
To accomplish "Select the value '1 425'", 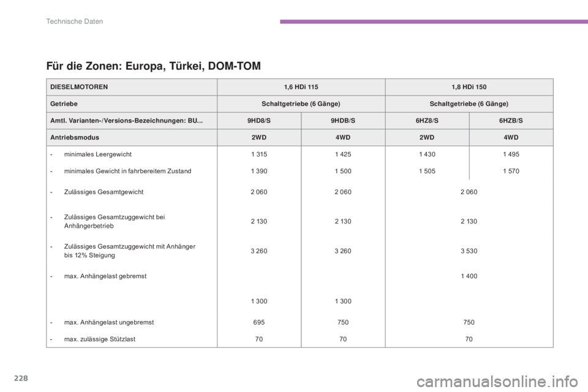I will point(343,154).
